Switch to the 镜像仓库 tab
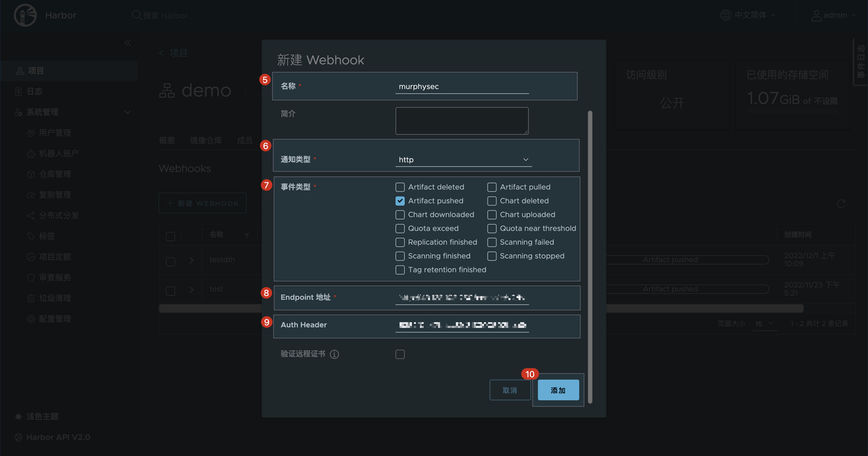This screenshot has width=868, height=456. [205, 140]
